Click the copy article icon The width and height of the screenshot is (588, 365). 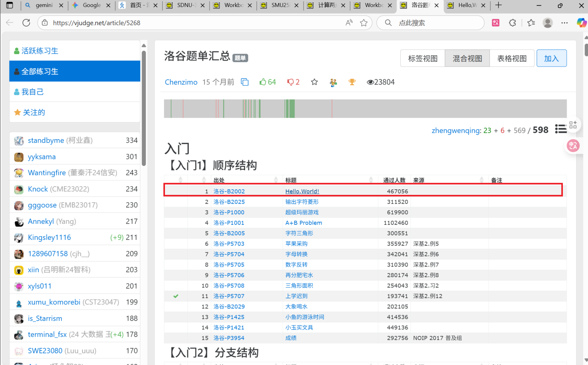(245, 82)
